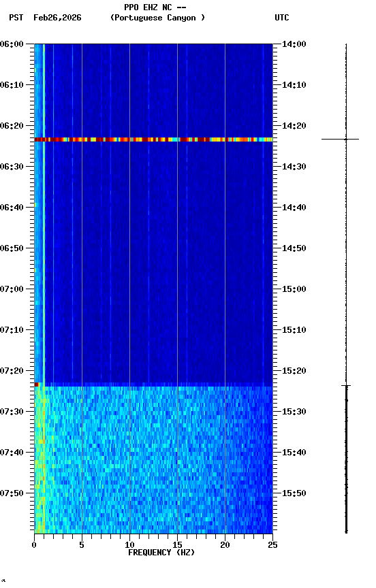Click the PST timezone label

point(16,18)
